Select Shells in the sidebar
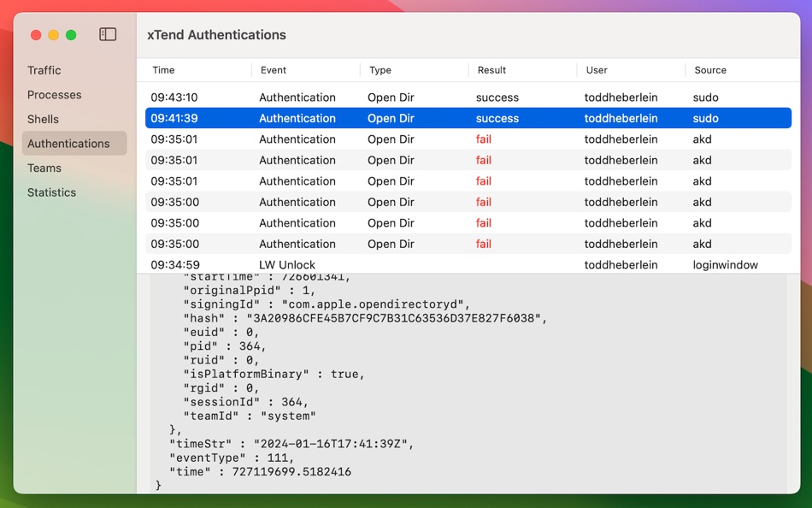Viewport: 812px width, 508px height. (43, 119)
